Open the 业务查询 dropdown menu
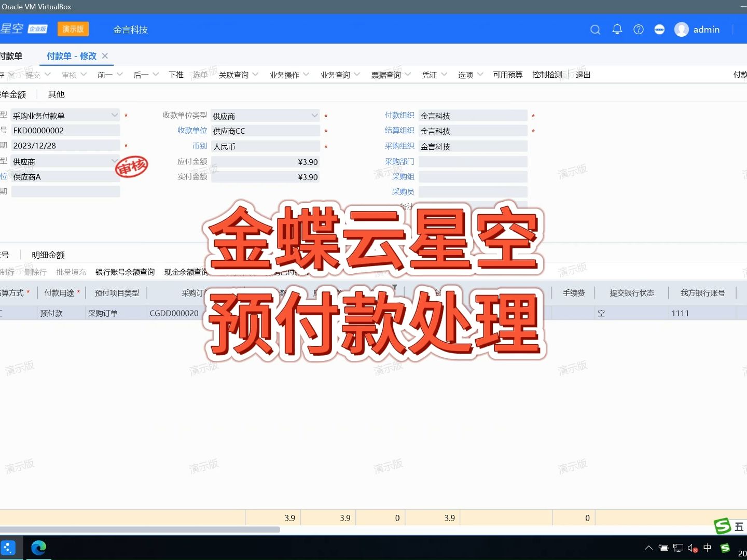The height and width of the screenshot is (560, 747). [340, 75]
